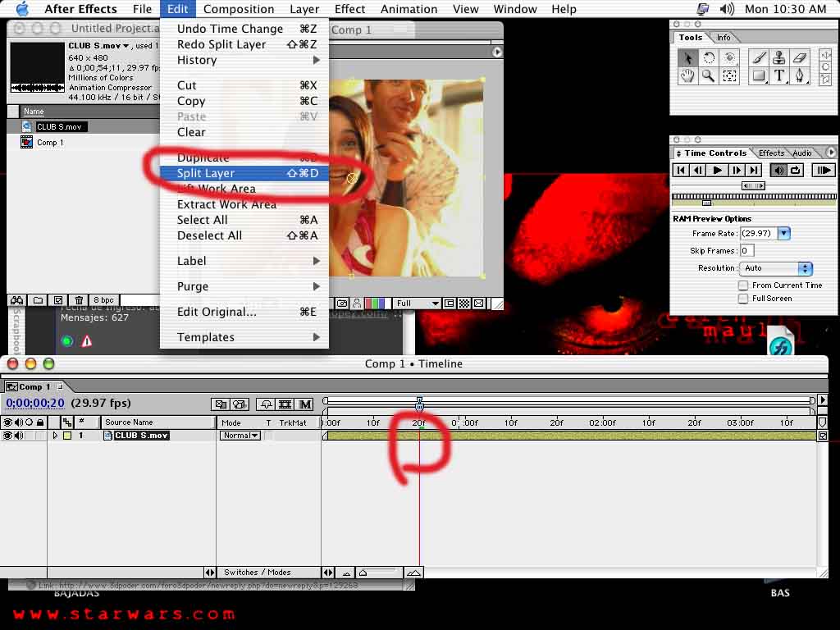Click 8 bpc color depth button

click(103, 300)
